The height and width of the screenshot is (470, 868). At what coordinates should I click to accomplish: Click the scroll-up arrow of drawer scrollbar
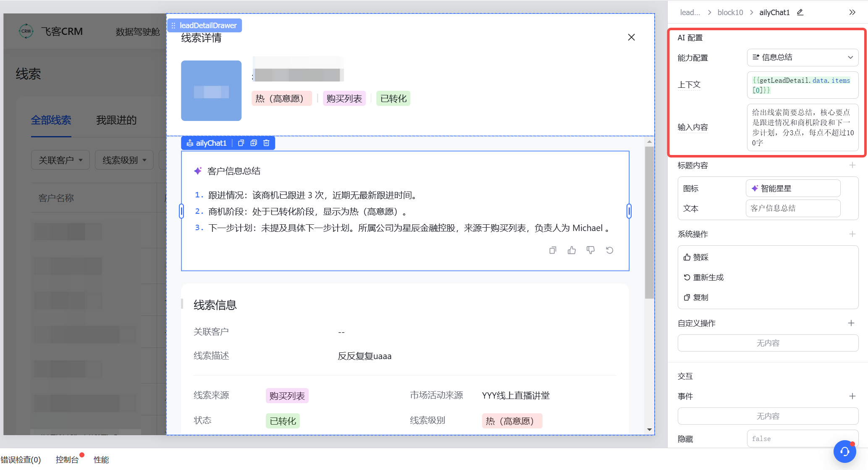[x=650, y=142]
